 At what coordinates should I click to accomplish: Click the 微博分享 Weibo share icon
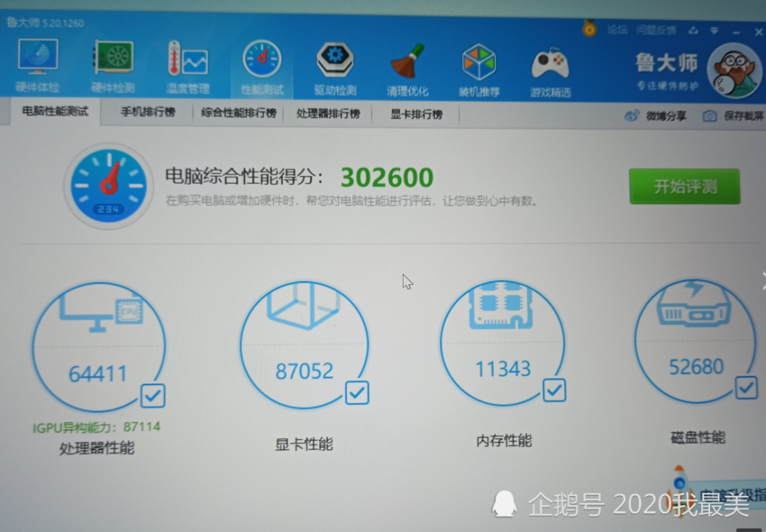pos(632,116)
